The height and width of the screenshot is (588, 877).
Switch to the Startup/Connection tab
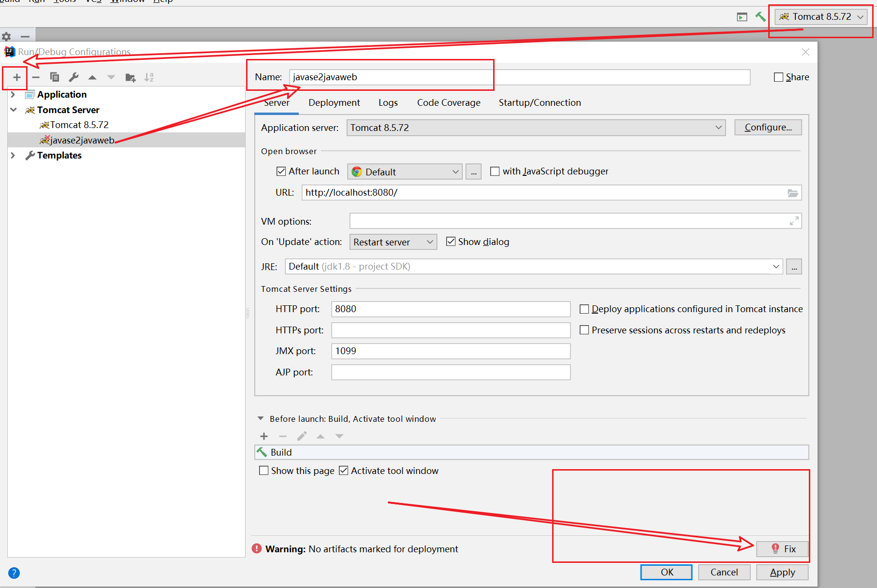[x=540, y=103]
